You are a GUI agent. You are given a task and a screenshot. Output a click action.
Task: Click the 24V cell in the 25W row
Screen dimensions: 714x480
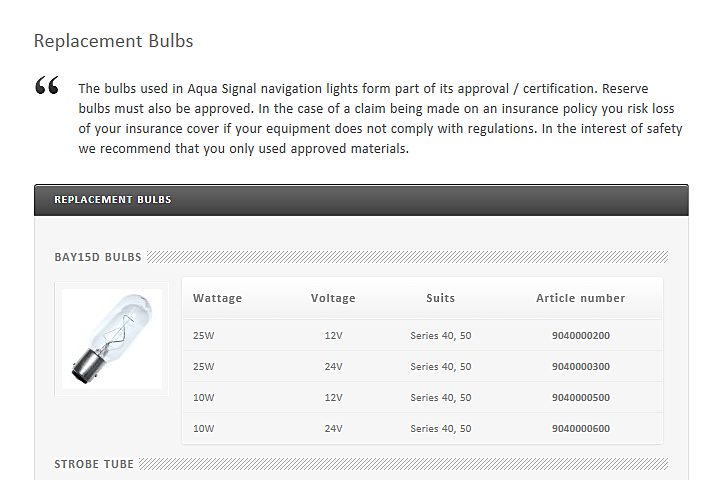coord(333,367)
